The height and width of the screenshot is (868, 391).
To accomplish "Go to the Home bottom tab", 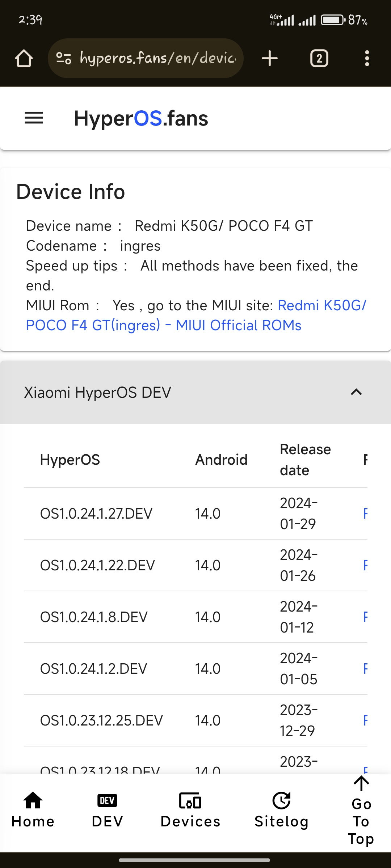I will (x=33, y=810).
